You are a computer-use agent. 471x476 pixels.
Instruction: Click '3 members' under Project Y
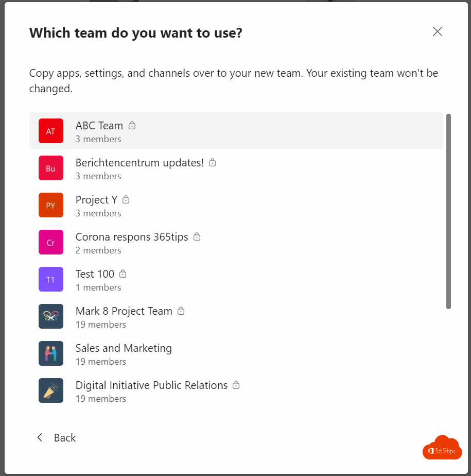coord(98,213)
